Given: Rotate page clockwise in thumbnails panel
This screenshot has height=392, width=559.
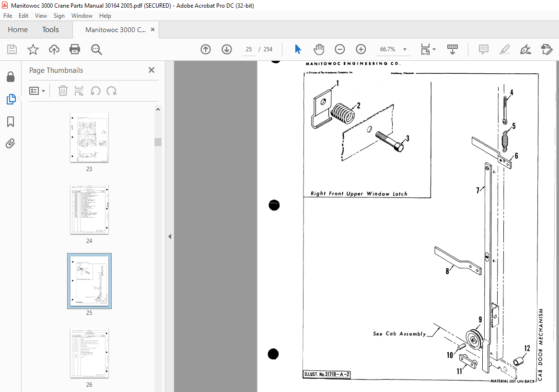Looking at the screenshot, I should pyautogui.click(x=112, y=91).
